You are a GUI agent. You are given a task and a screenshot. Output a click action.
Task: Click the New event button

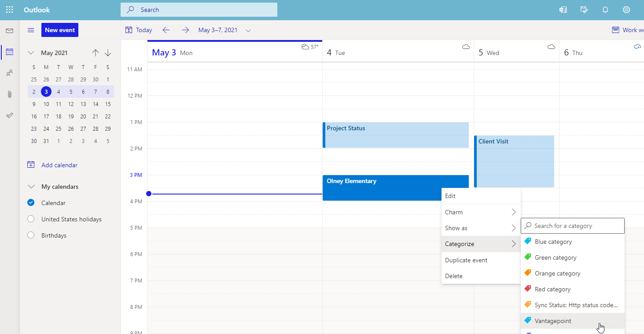pyautogui.click(x=60, y=30)
